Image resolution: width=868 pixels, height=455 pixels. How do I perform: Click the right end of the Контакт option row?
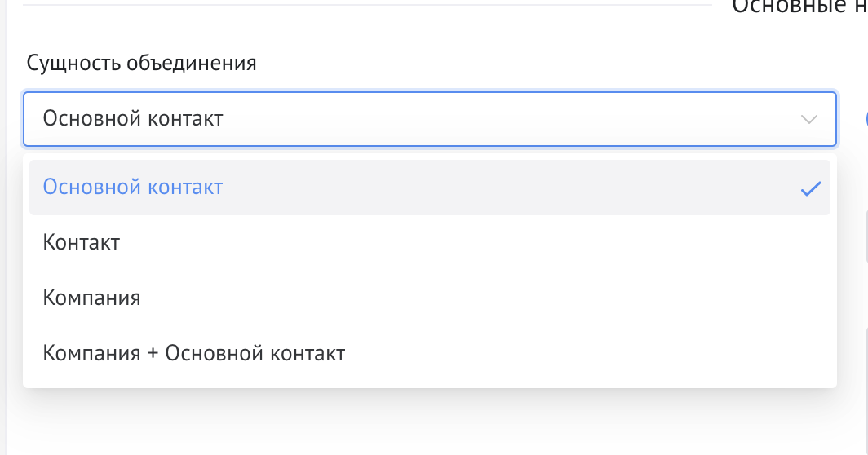[775, 242]
